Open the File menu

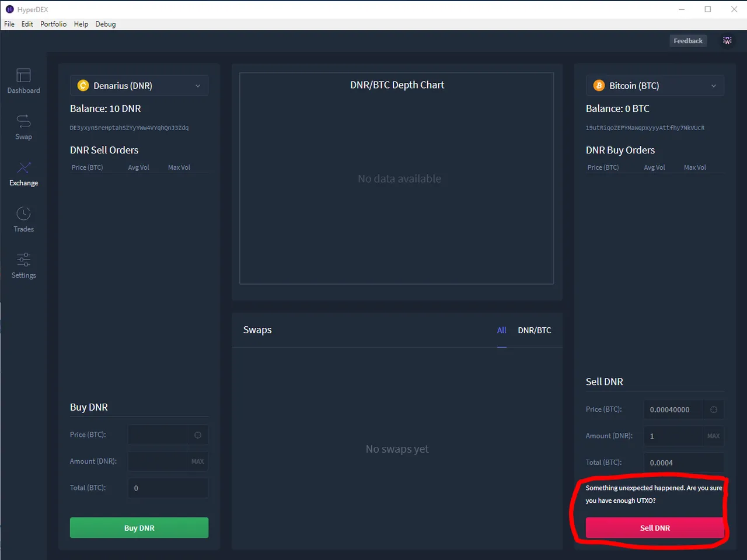[x=9, y=24]
